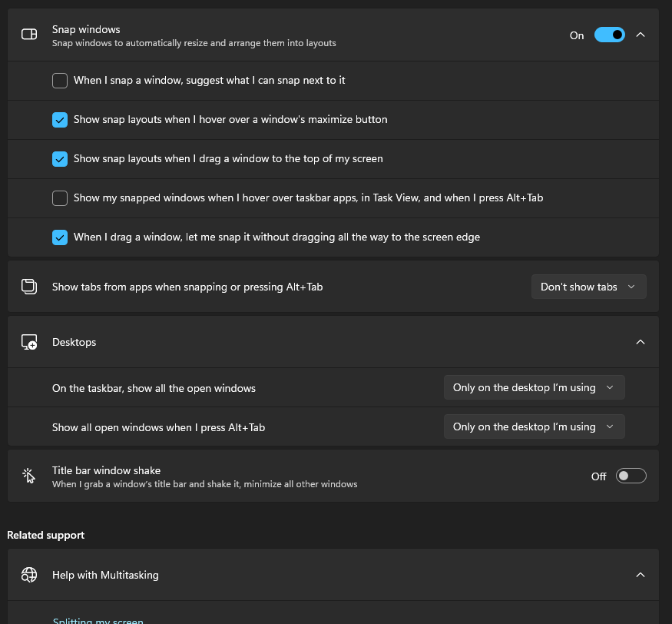Check show snapped windows in taskbar apps
The width and height of the screenshot is (672, 624).
[60, 197]
